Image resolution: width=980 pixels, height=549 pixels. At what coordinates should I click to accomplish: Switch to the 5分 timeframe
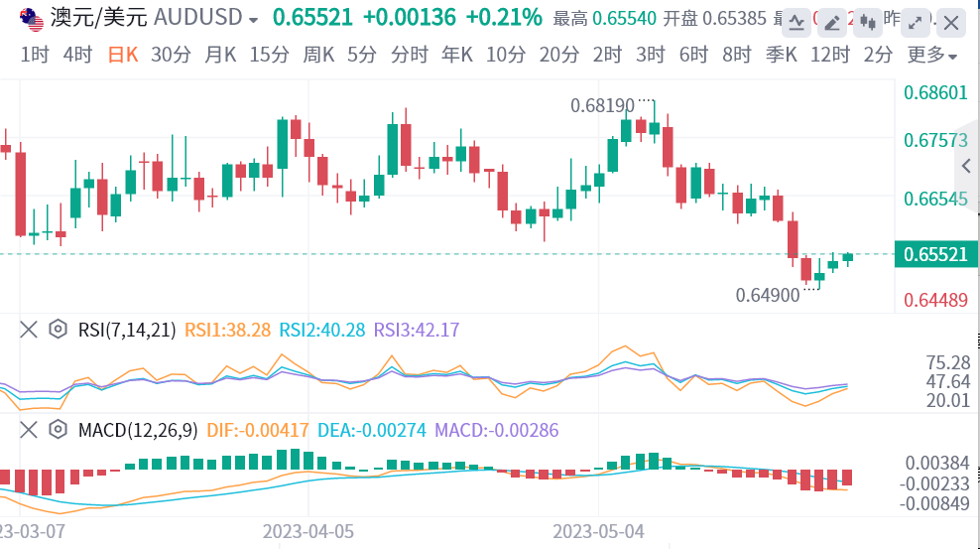pyautogui.click(x=362, y=55)
